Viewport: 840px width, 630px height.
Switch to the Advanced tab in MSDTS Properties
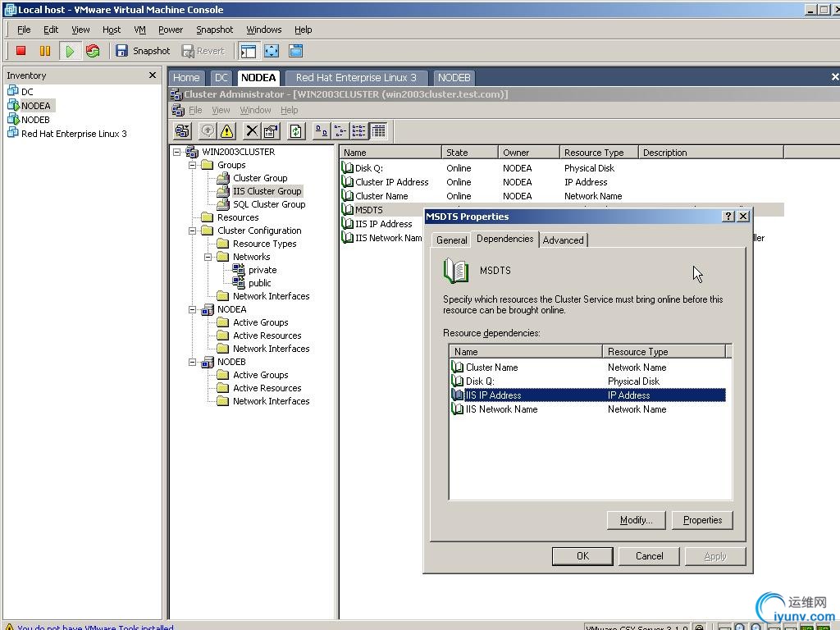point(563,240)
